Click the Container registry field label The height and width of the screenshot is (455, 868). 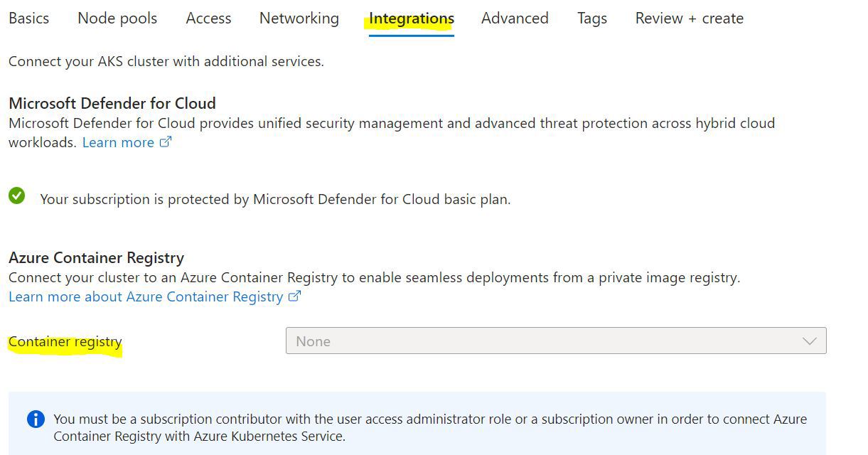tap(65, 342)
